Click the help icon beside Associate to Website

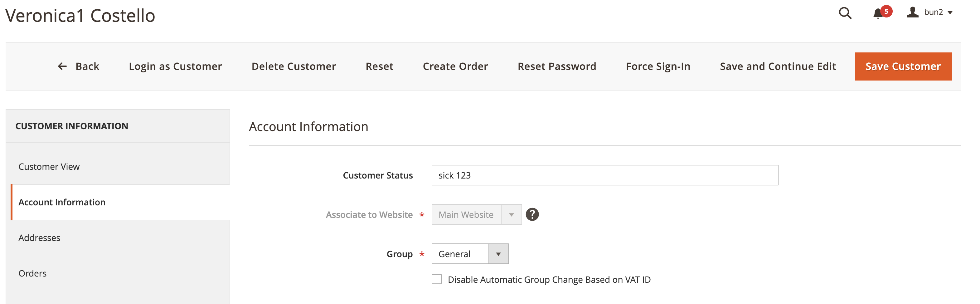[x=533, y=214]
